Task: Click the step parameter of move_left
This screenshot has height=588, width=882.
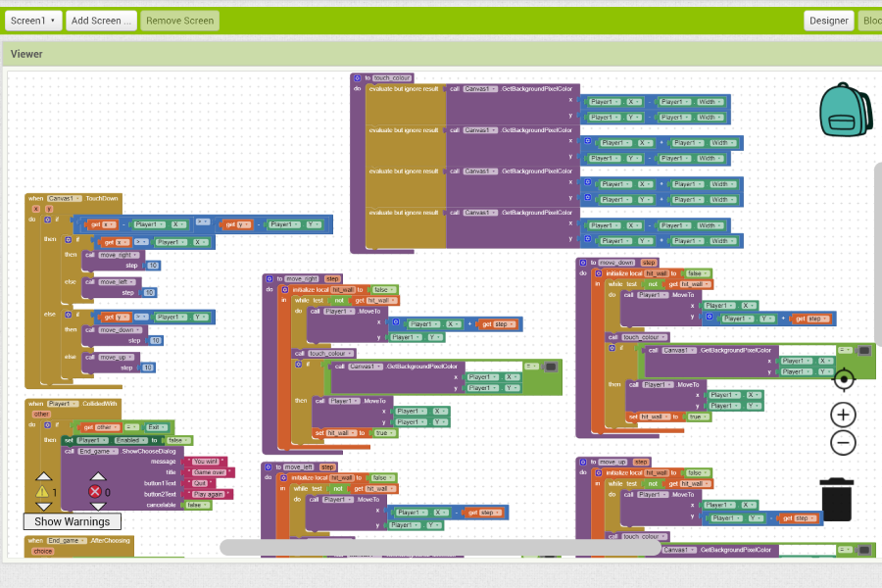Action: pos(326,467)
